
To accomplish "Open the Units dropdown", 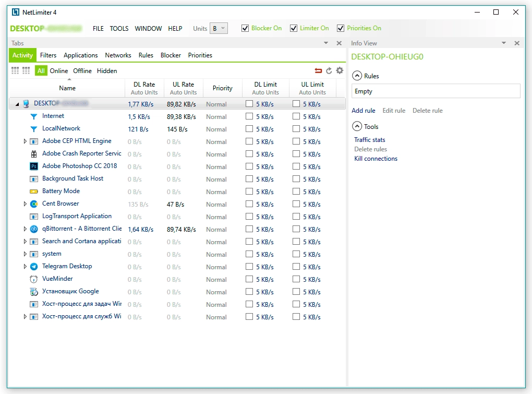I will point(219,29).
